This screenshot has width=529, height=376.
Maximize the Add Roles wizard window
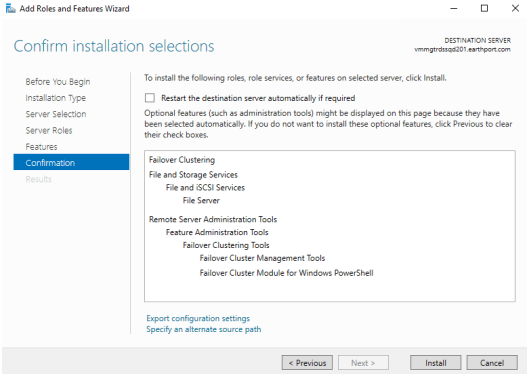pyautogui.click(x=484, y=8)
